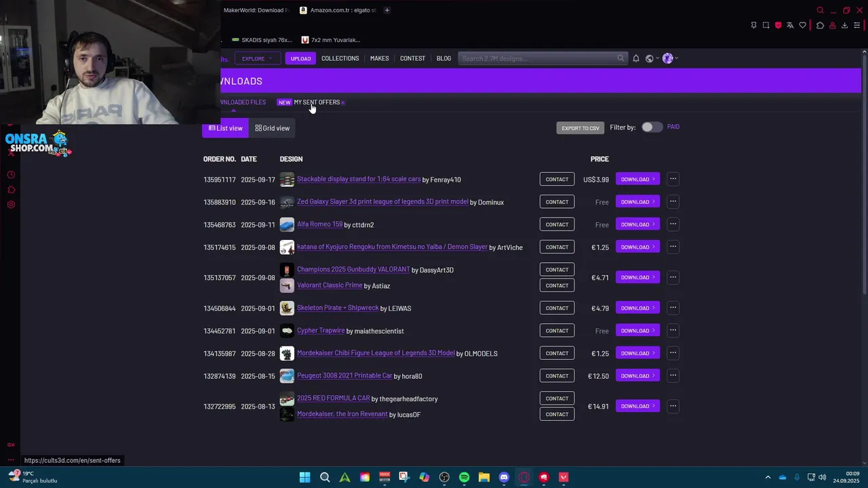Open the language globe dropdown
This screenshot has height=488, width=868.
tap(652, 58)
